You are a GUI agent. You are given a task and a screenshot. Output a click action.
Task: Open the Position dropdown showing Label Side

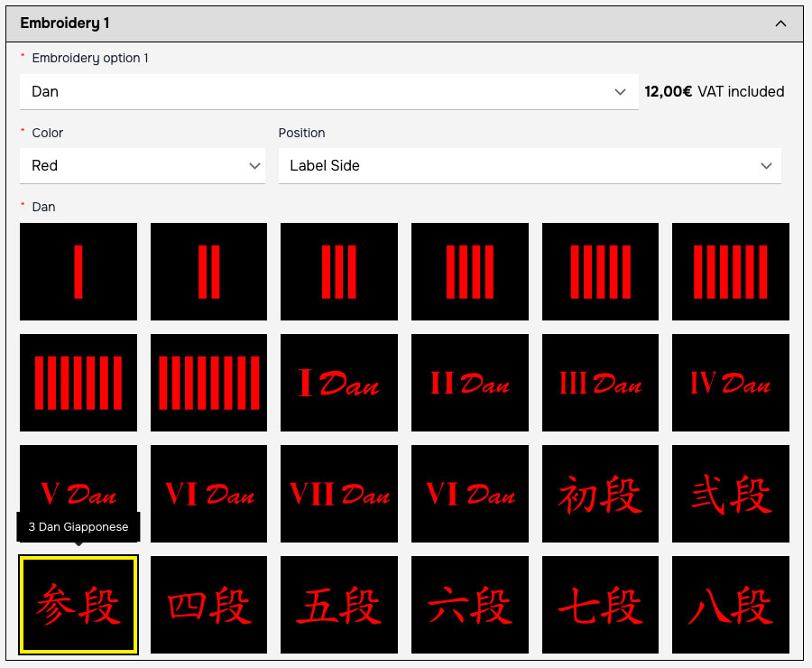[530, 166]
